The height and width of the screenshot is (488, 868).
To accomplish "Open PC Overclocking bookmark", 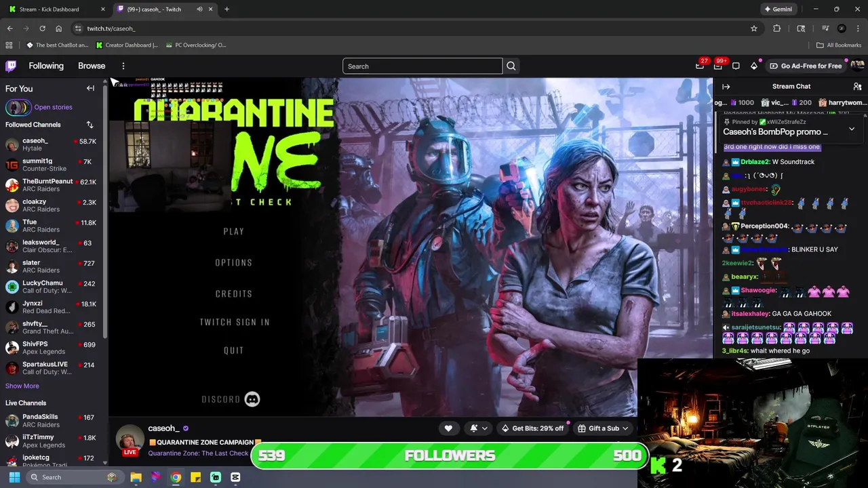I will (195, 45).
